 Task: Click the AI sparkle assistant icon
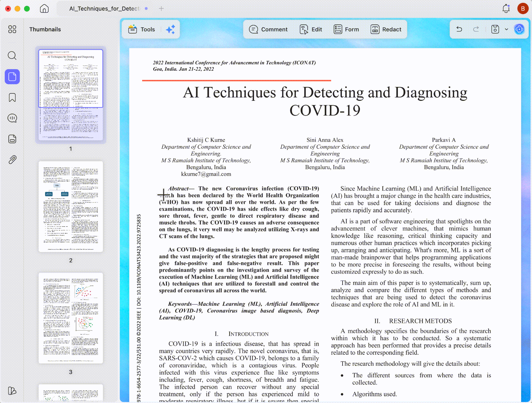170,29
